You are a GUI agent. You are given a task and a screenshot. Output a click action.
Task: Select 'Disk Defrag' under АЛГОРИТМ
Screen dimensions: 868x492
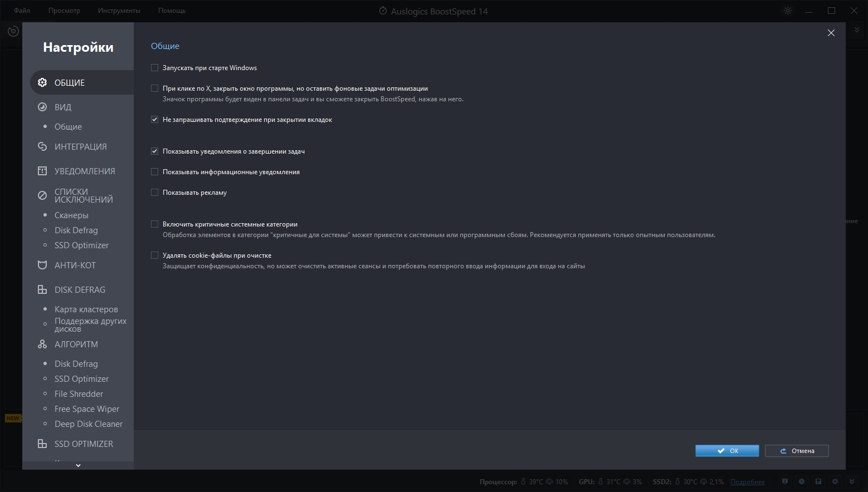pyautogui.click(x=76, y=364)
